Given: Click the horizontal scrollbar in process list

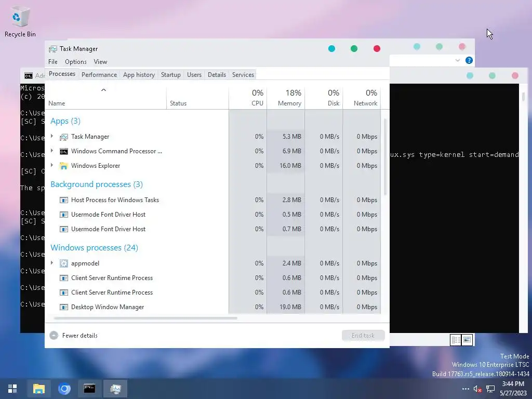Looking at the screenshot, I should coord(145,318).
